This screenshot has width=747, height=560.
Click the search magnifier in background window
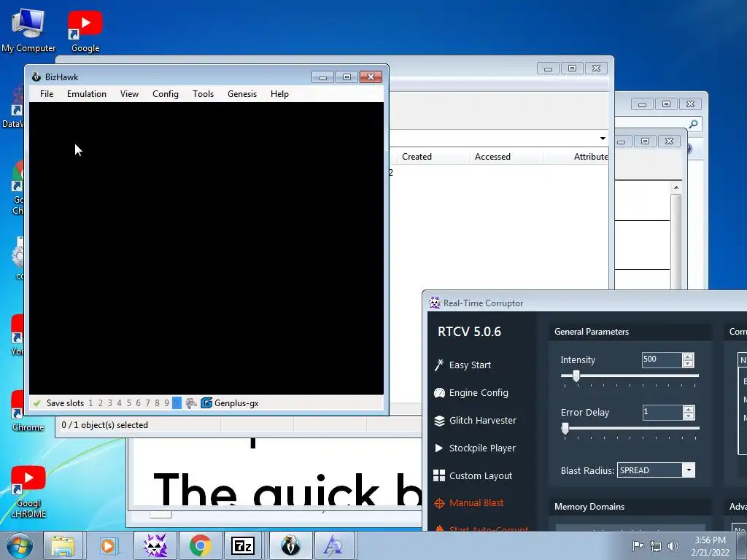click(x=693, y=124)
